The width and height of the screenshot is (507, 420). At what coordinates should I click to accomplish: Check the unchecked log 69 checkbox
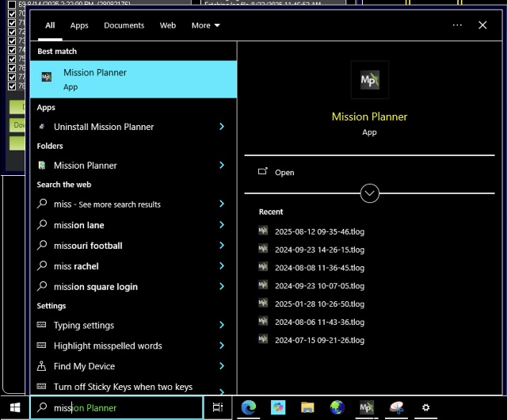click(x=11, y=4)
